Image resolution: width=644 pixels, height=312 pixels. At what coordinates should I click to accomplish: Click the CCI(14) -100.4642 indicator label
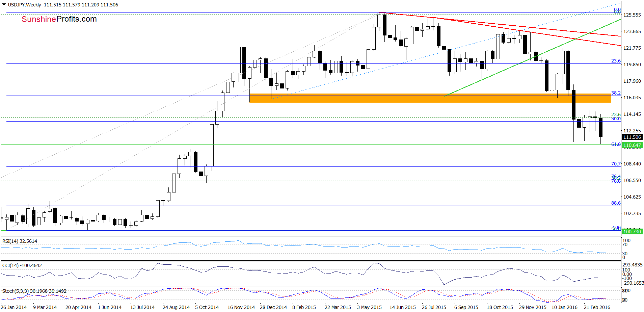[x=22, y=265]
